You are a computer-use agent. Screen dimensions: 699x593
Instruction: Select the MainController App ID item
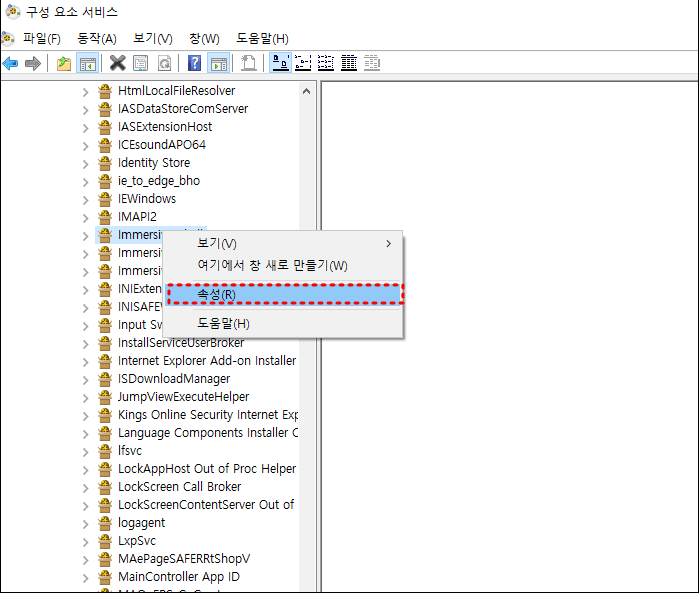click(178, 577)
